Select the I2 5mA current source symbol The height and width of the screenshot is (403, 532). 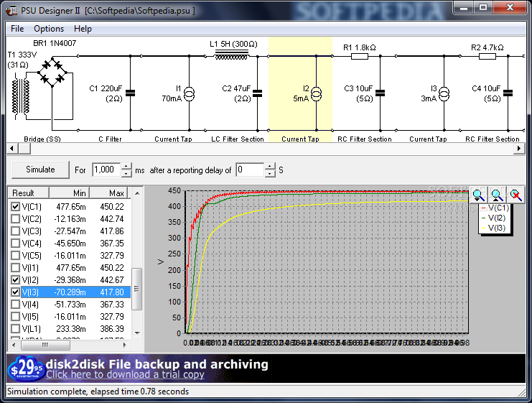pos(316,93)
